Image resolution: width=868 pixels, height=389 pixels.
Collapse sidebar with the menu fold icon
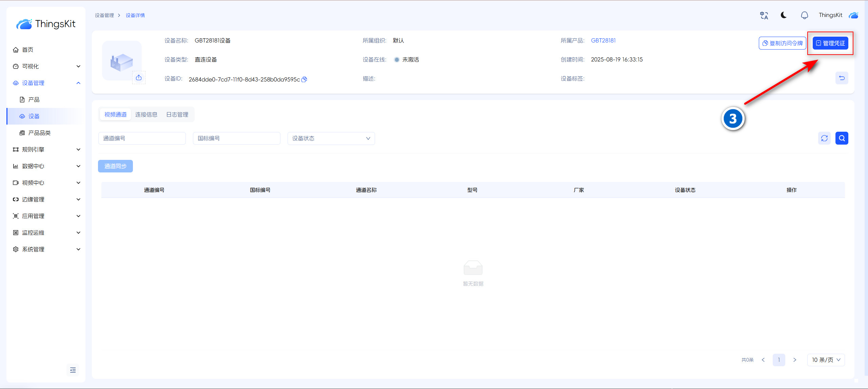73,370
